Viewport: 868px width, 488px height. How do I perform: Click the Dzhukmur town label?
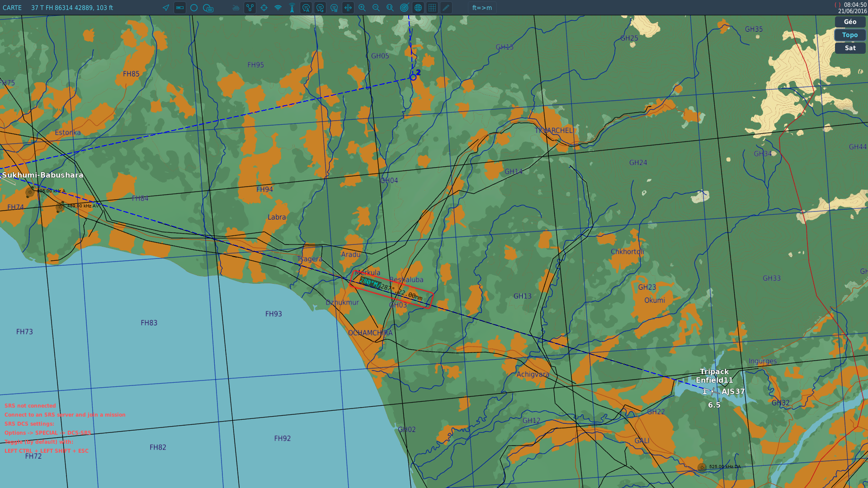(x=342, y=303)
